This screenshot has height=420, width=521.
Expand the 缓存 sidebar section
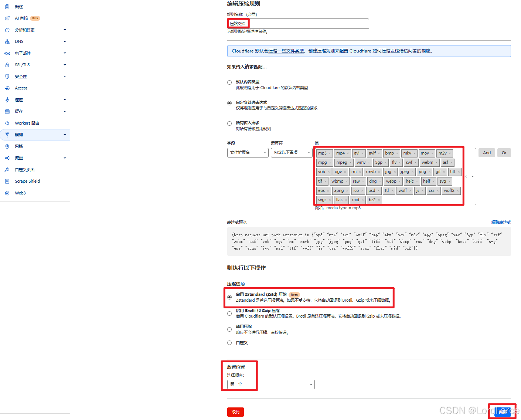65,111
